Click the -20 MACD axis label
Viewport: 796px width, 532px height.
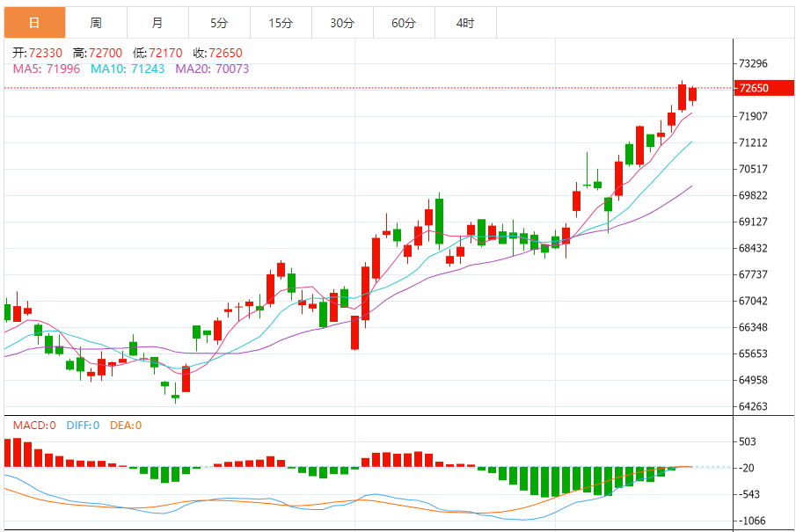(x=746, y=468)
